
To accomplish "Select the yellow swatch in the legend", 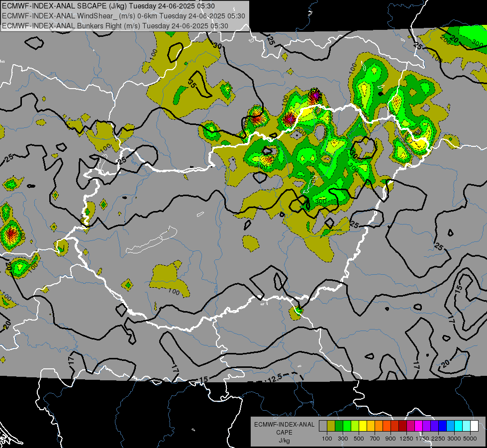I will point(363,426).
